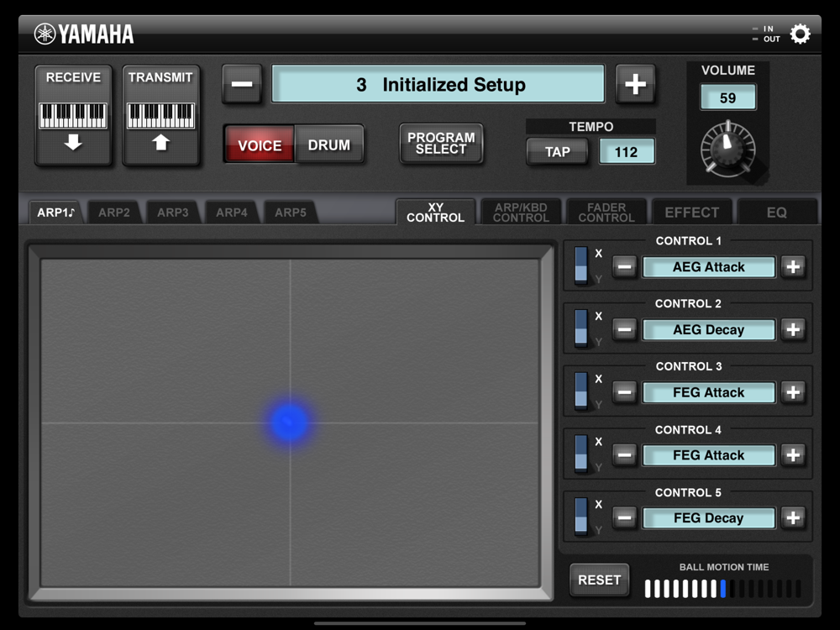Go to next setup with plus button
Image resolution: width=840 pixels, height=630 pixels.
(x=635, y=84)
